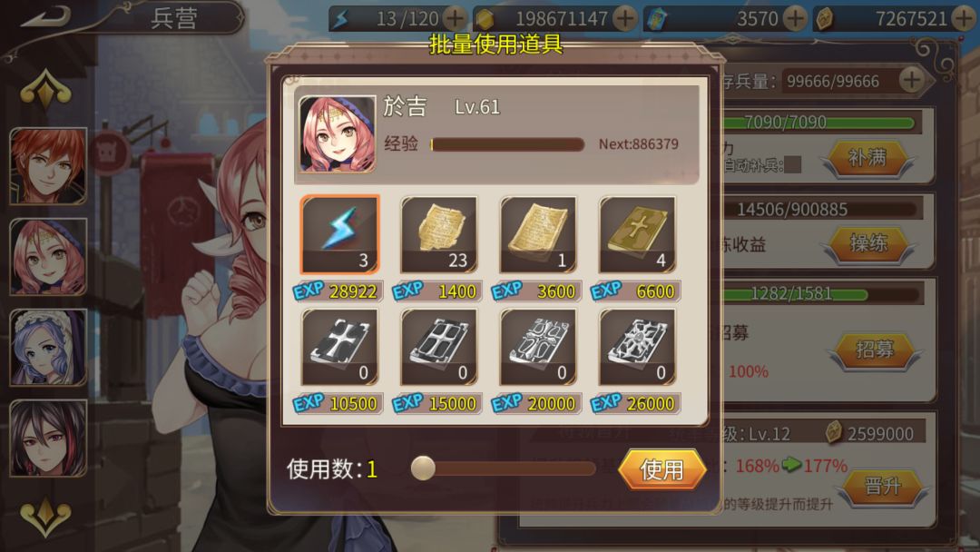Click the 使用数 quantity slider handle
The image size is (980, 552).
(423, 468)
